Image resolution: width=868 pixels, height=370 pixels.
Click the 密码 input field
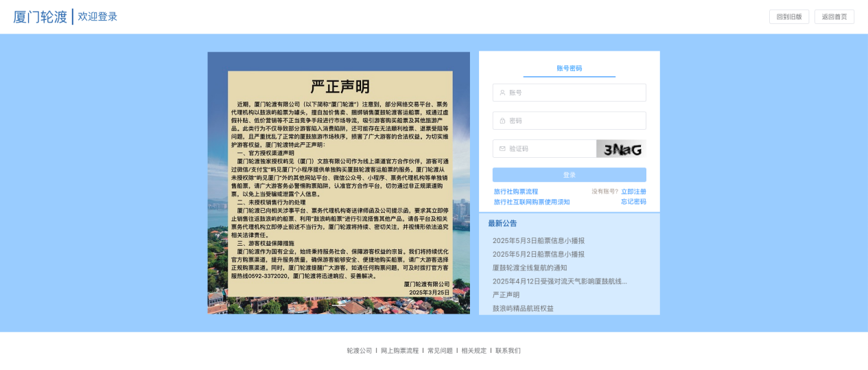[x=570, y=121]
